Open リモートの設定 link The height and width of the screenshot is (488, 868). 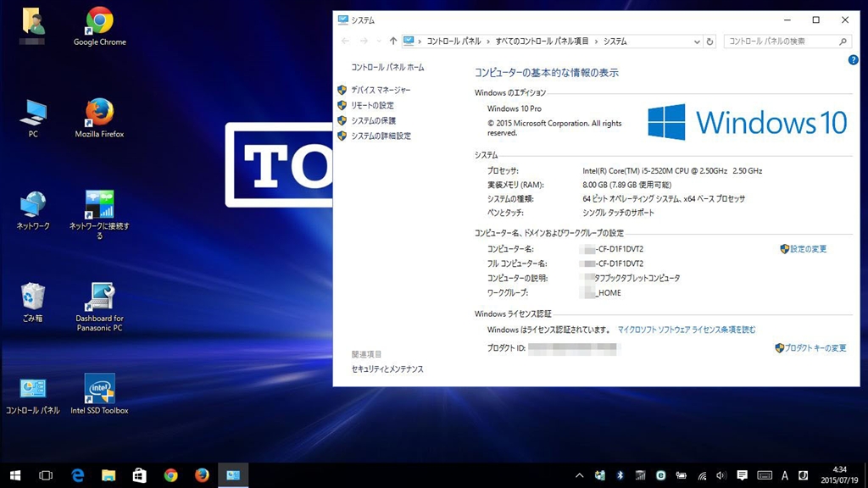(373, 105)
